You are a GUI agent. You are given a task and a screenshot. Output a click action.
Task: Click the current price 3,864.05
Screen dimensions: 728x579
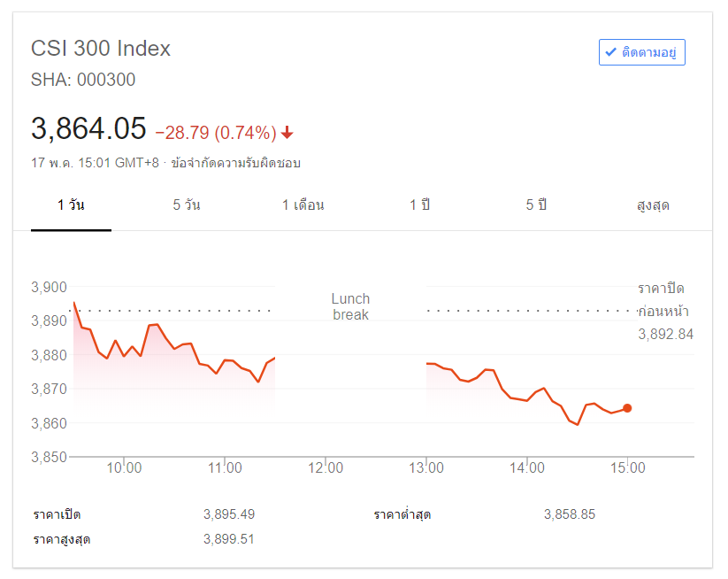pyautogui.click(x=88, y=129)
